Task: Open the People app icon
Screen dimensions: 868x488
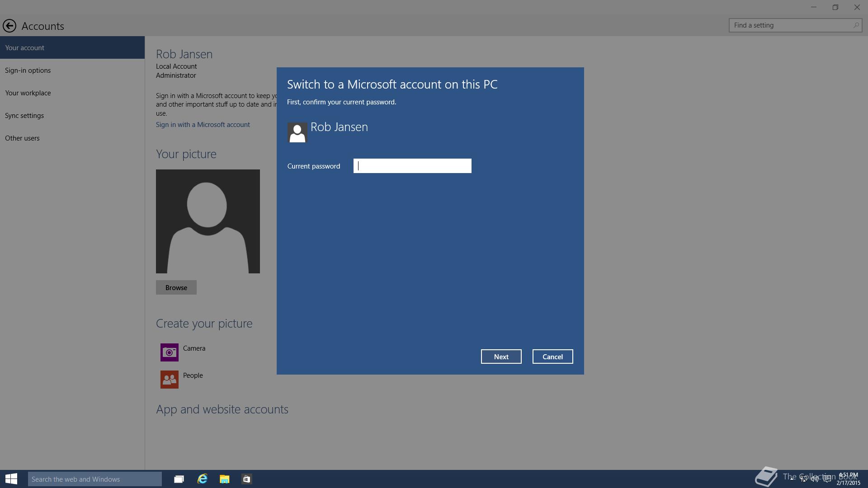Action: [170, 380]
